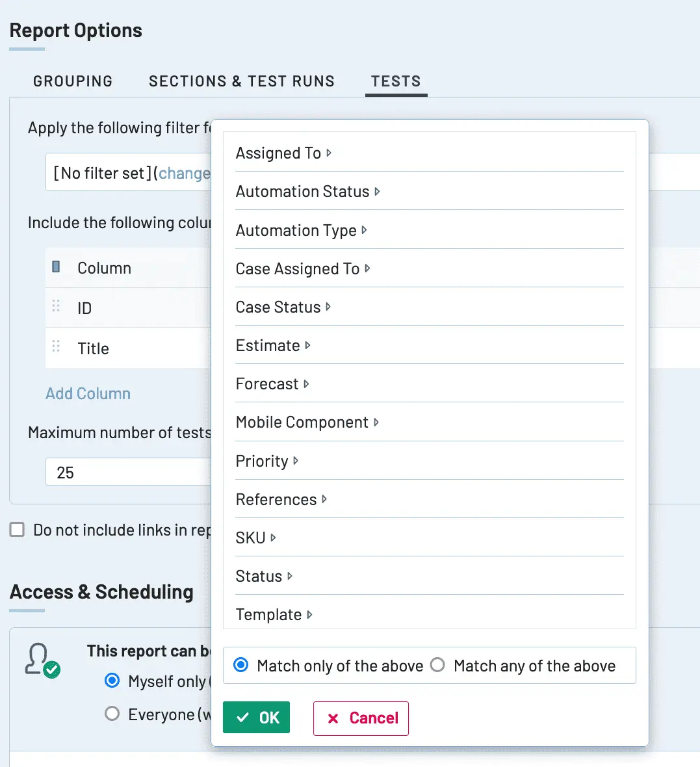Choose Everyone access radio option

(112, 714)
